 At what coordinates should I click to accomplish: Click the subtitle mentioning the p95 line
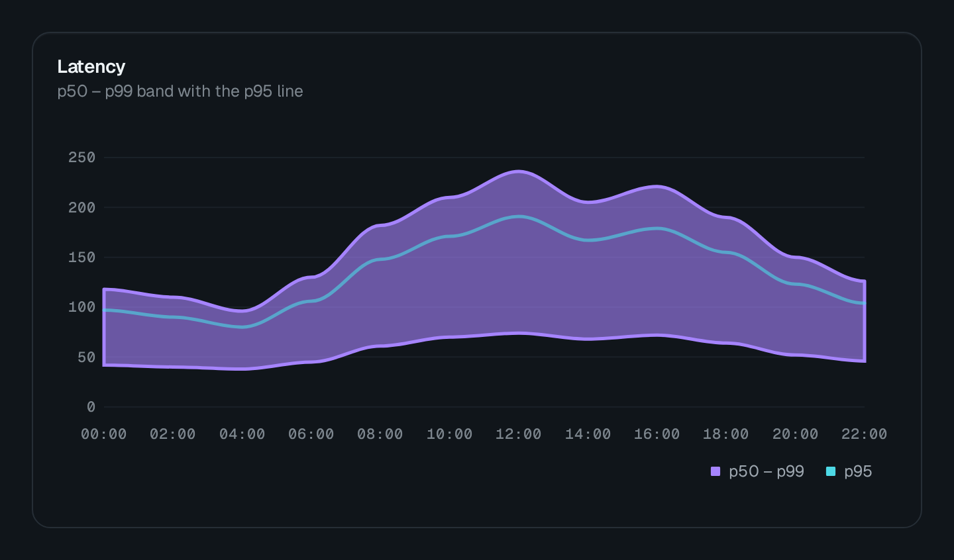tap(180, 91)
